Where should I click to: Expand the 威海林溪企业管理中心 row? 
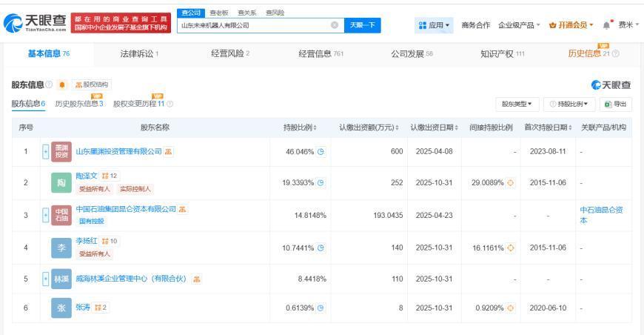(46, 279)
